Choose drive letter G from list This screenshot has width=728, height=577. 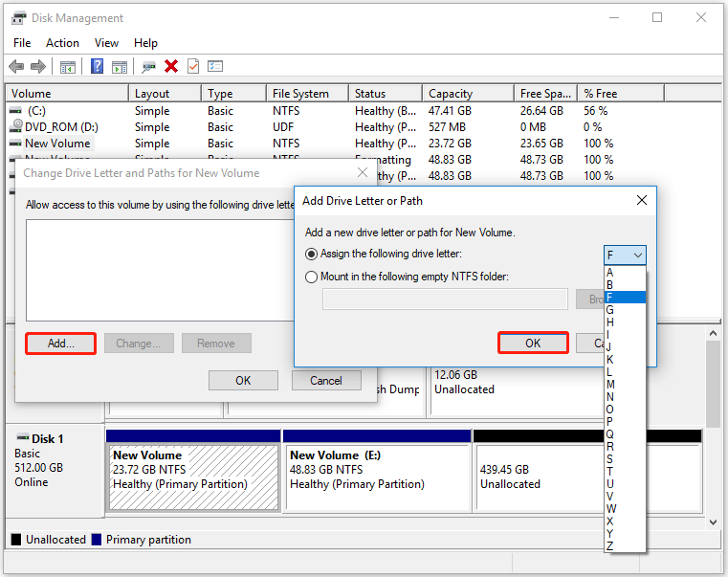610,310
